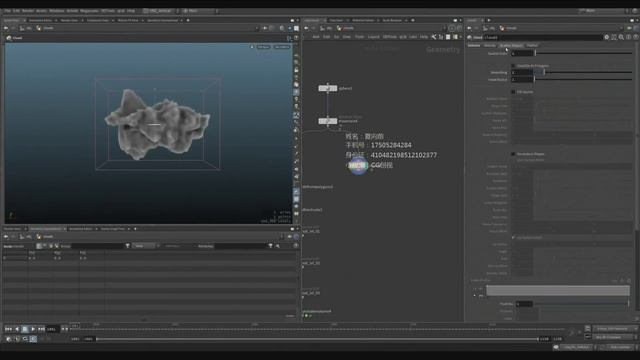640x360 pixels.
Task: Switch to the Render View pane tab
Action: [x=69, y=20]
